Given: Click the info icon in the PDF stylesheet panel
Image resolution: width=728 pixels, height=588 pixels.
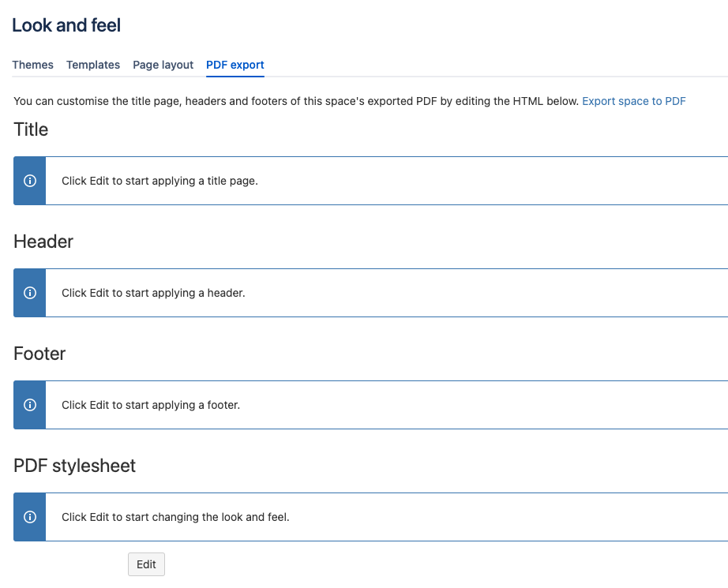Looking at the screenshot, I should (x=29, y=517).
